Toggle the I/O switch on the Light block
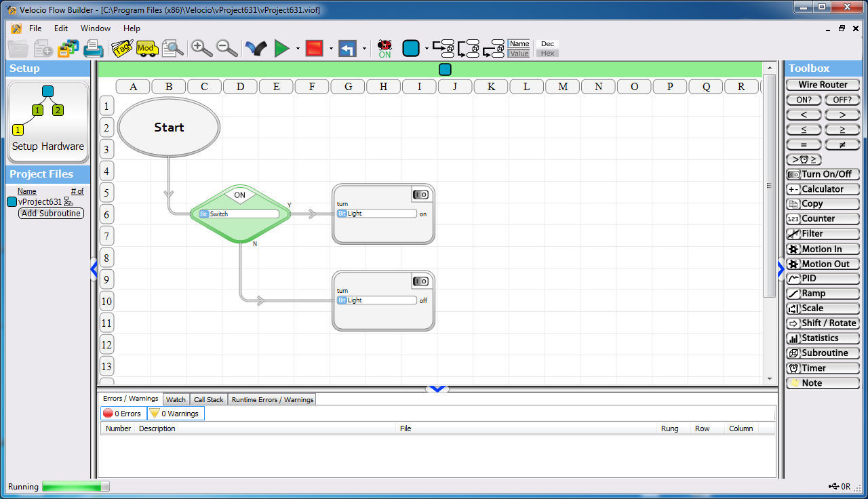868x499 pixels. [421, 194]
